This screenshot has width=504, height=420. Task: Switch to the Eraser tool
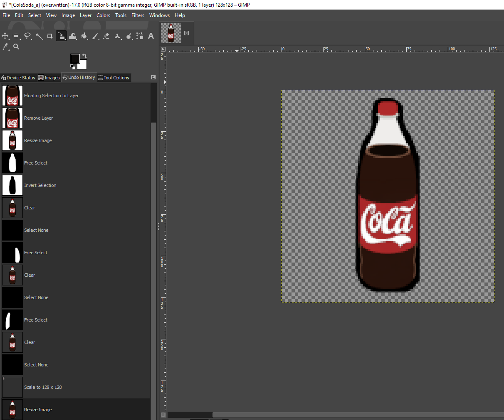pos(106,36)
